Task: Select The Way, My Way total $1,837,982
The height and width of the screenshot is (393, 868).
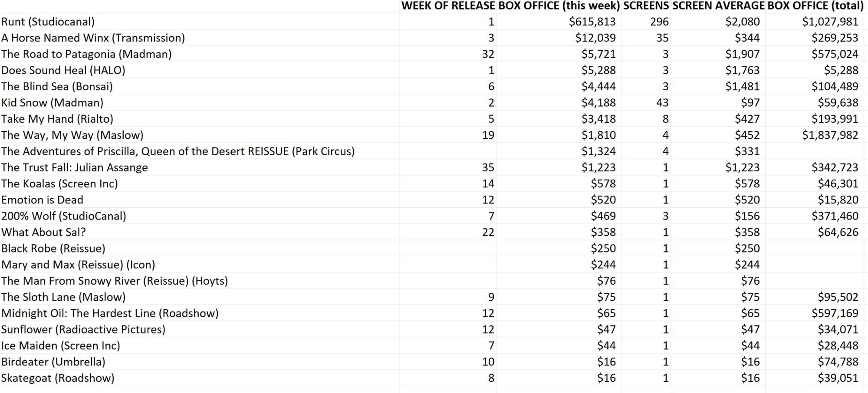Action: click(830, 135)
